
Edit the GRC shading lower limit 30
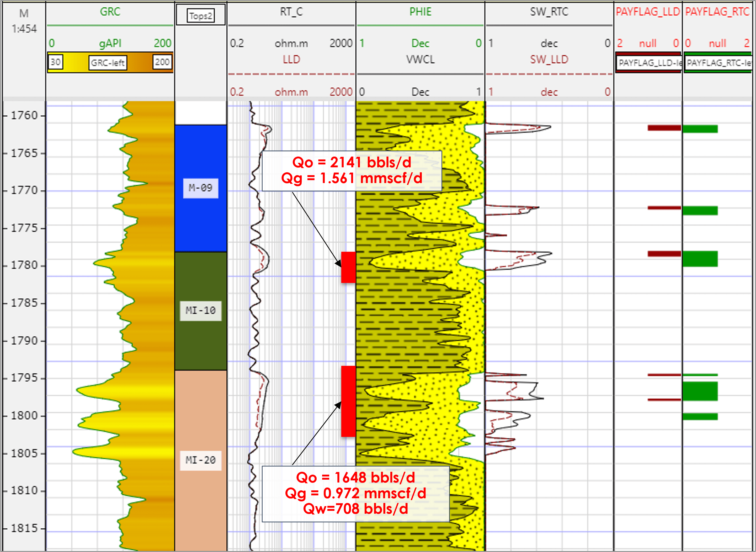tap(56, 62)
